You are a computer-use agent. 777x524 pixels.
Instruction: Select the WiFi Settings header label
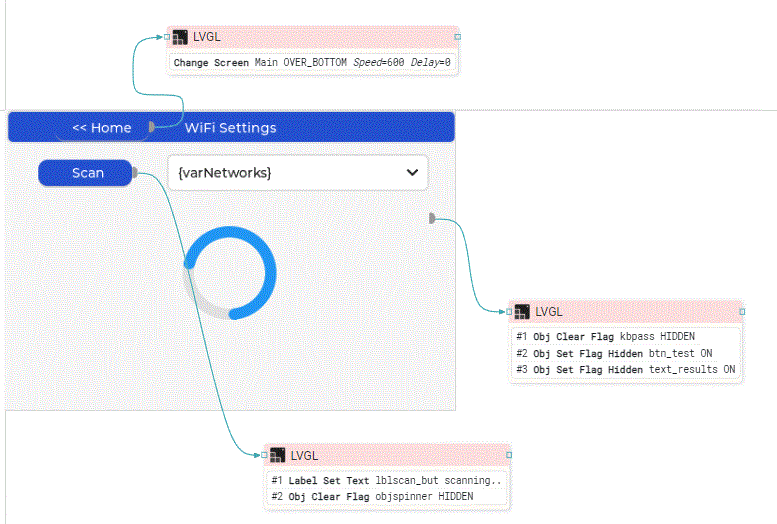230,128
